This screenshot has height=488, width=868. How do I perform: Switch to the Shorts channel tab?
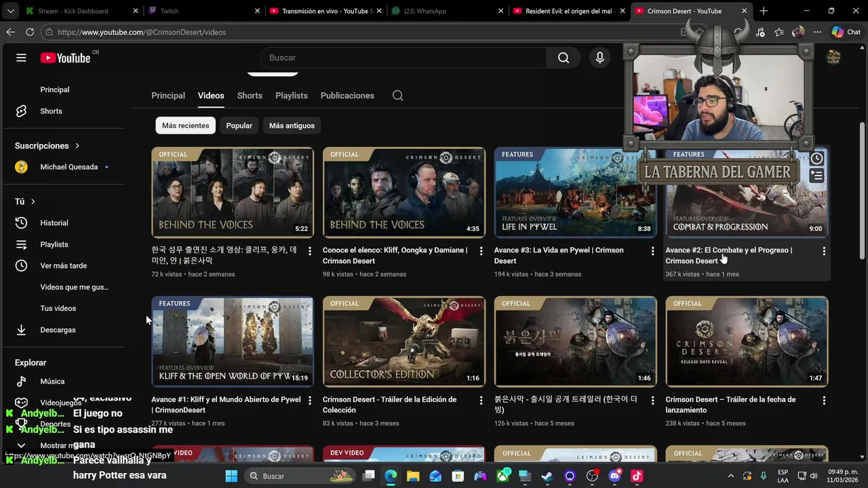pyautogui.click(x=250, y=96)
